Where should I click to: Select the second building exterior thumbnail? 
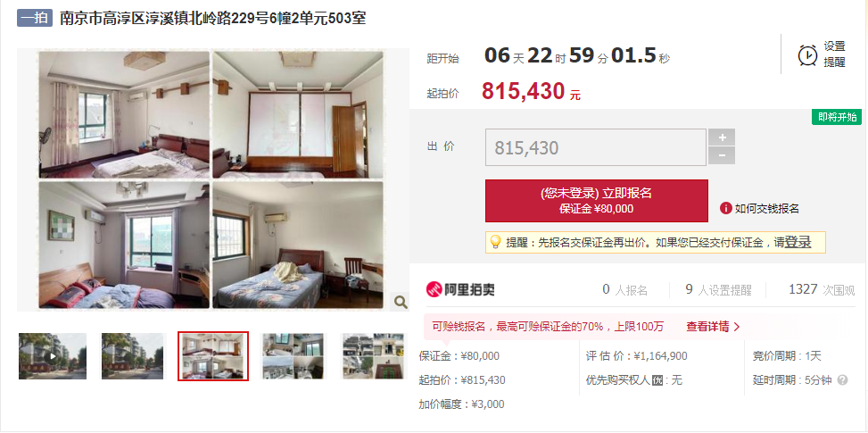133,356
